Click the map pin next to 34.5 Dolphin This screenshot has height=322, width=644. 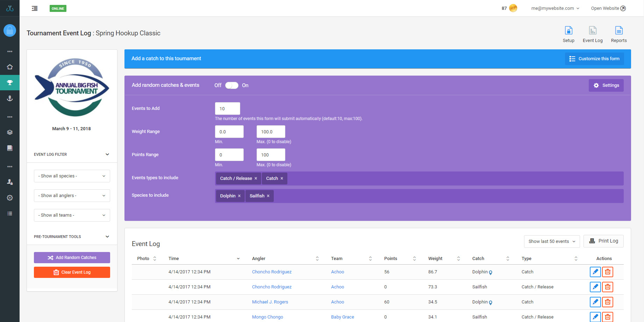tap(491, 303)
